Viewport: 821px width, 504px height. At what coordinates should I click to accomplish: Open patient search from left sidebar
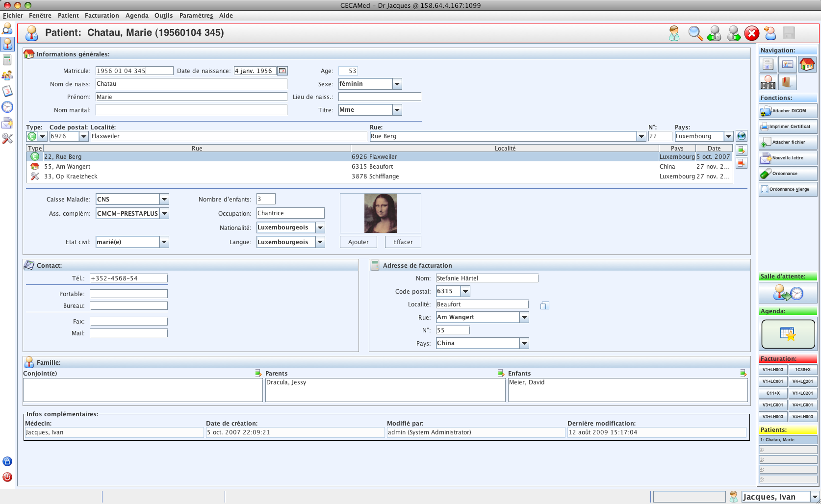pos(7,28)
